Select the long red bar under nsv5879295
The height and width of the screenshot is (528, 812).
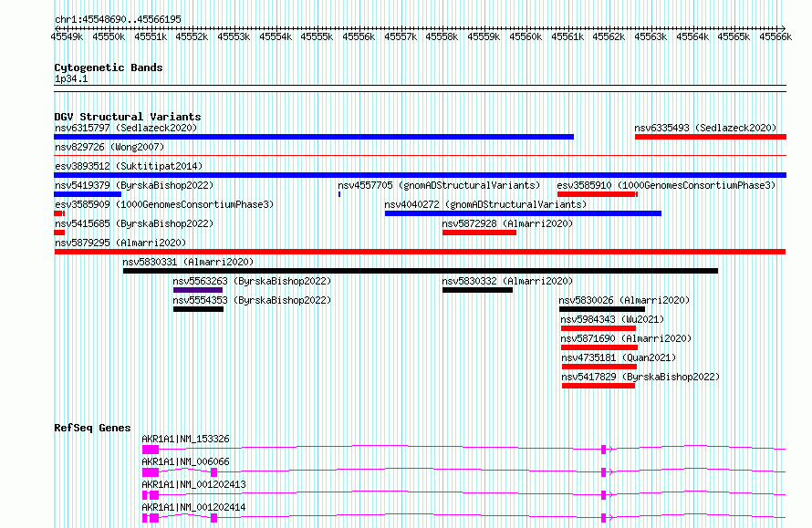coord(420,252)
